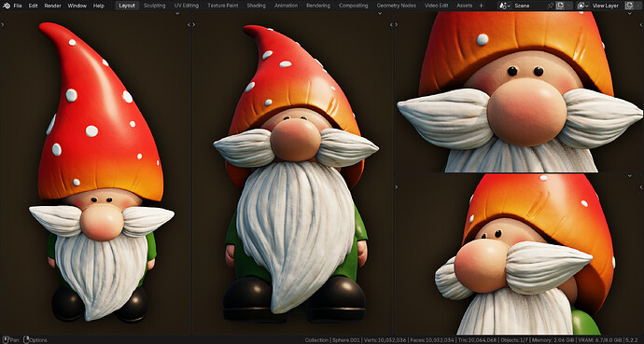Click the 'Options' label in status bar
The height and width of the screenshot is (344, 644).
click(38, 340)
